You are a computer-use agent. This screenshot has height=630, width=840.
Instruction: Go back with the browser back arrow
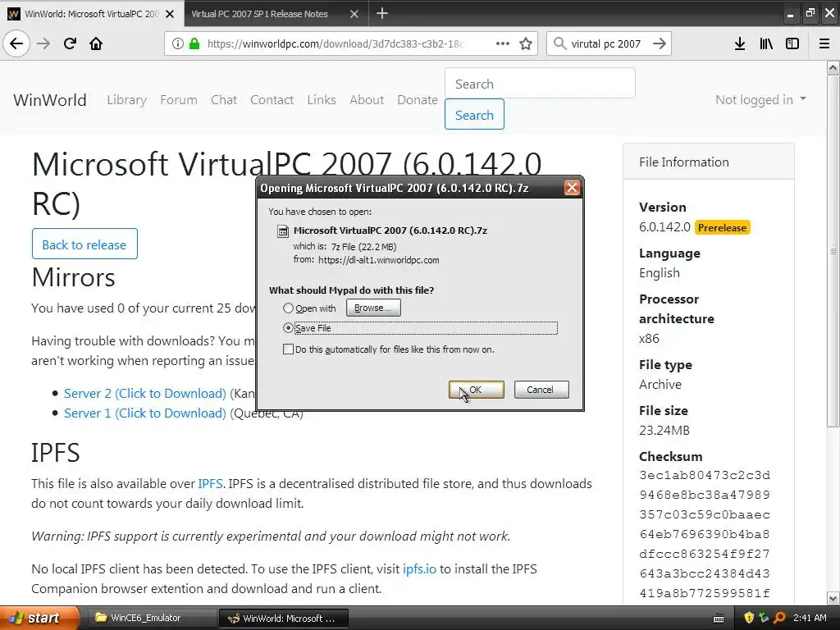tap(16, 43)
